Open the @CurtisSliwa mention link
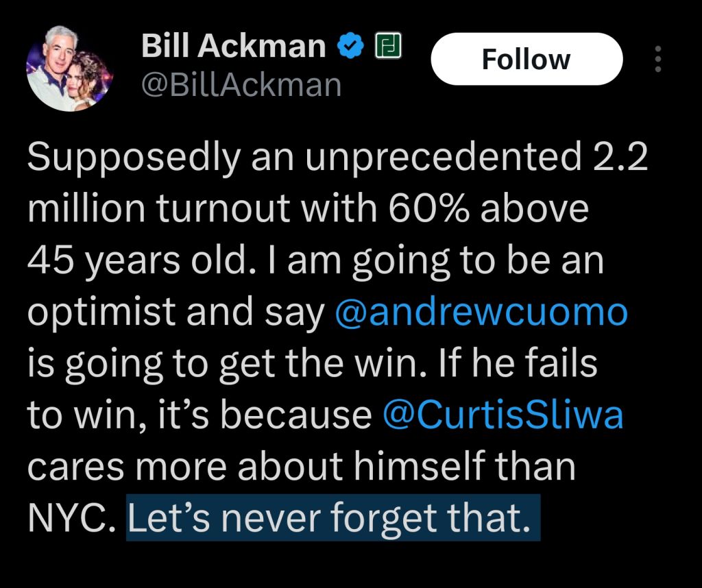 pos(501,415)
